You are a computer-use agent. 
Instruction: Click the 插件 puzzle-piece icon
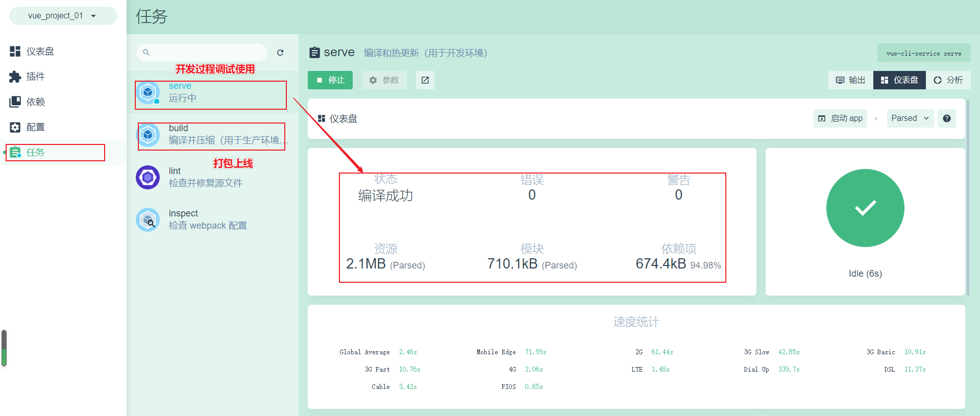point(15,77)
